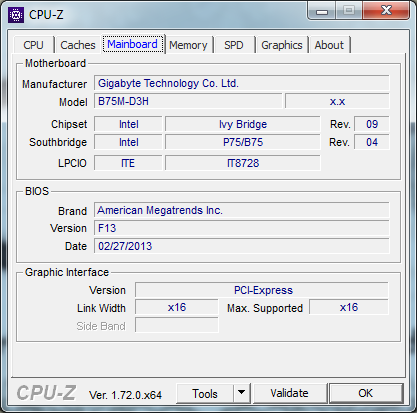Image resolution: width=417 pixels, height=413 pixels.
Task: Open the SPD tab
Action: click(234, 45)
